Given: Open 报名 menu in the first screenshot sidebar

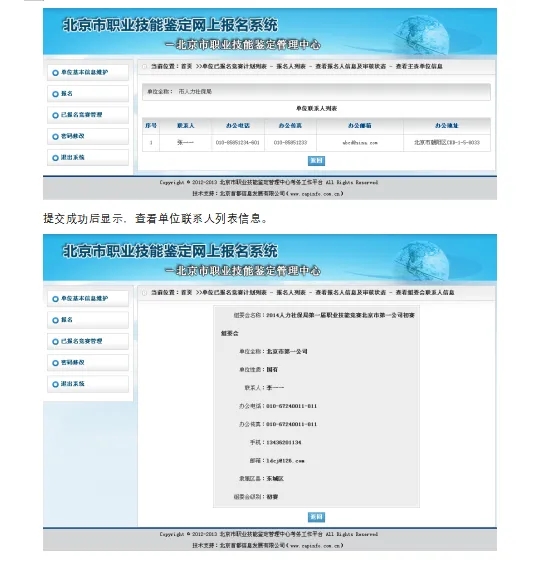Looking at the screenshot, I should coord(88,94).
